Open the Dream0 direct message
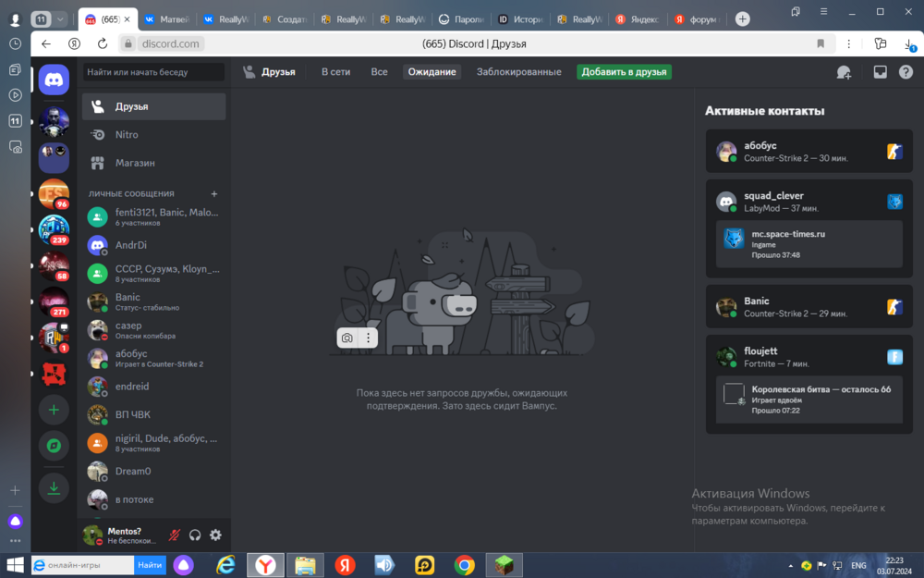 (153, 472)
